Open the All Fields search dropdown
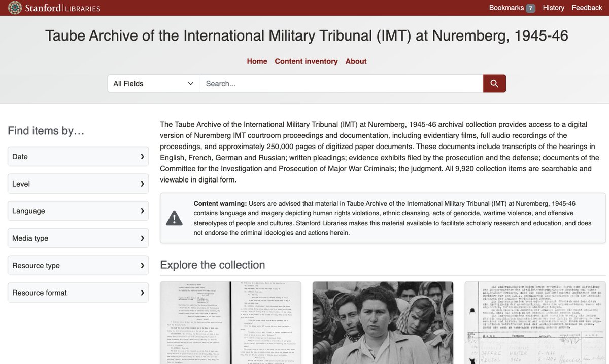The height and width of the screenshot is (364, 609). [154, 83]
